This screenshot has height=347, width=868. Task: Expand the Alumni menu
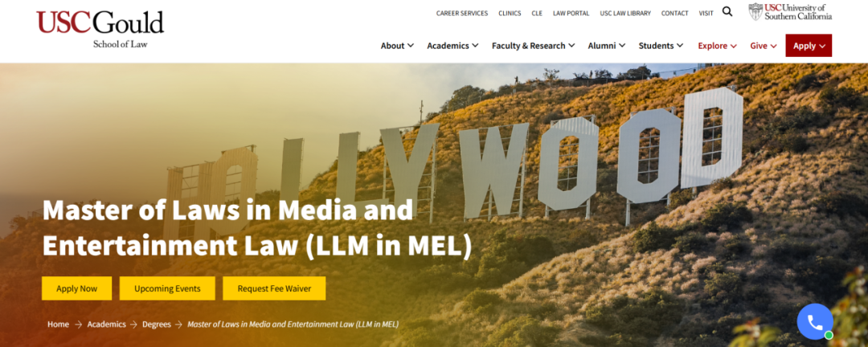pyautogui.click(x=607, y=46)
